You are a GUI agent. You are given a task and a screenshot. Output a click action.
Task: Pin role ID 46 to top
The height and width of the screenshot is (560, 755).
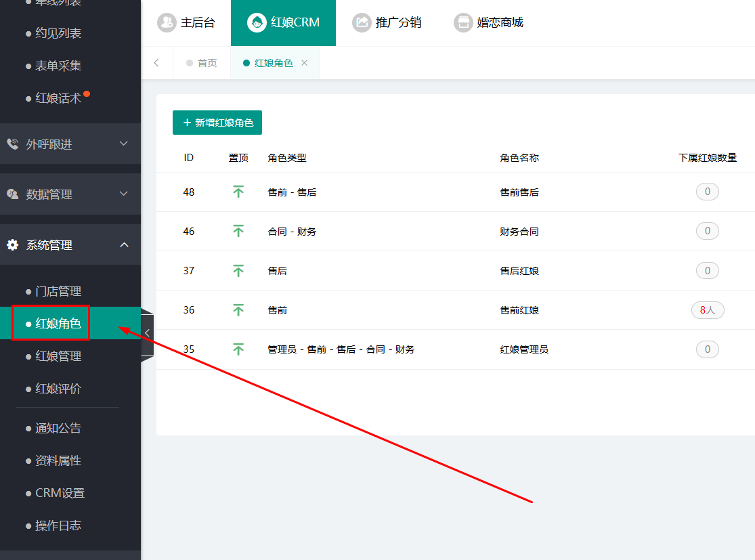pos(238,232)
